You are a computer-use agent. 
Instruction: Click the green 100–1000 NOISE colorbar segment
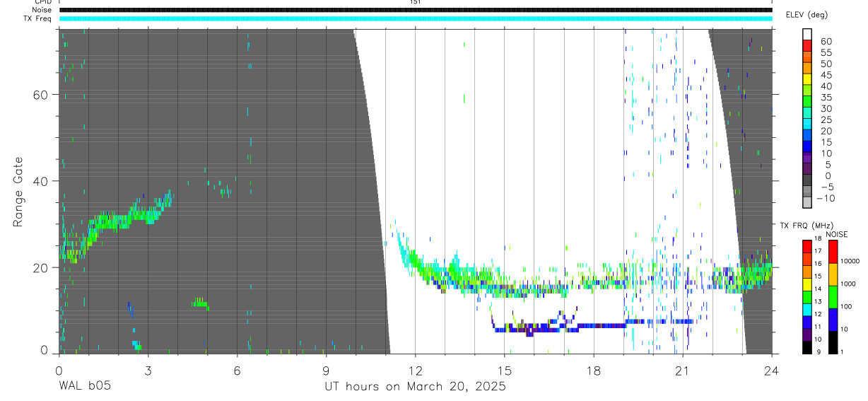(833, 296)
